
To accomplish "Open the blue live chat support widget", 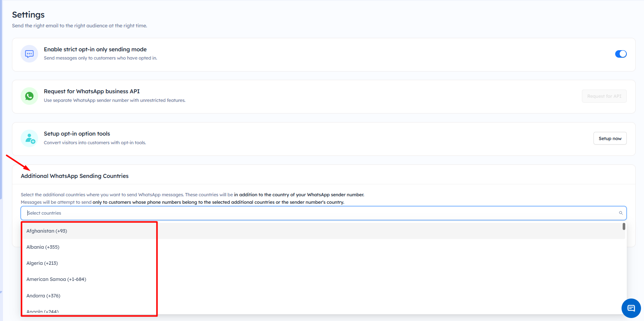I will (631, 308).
